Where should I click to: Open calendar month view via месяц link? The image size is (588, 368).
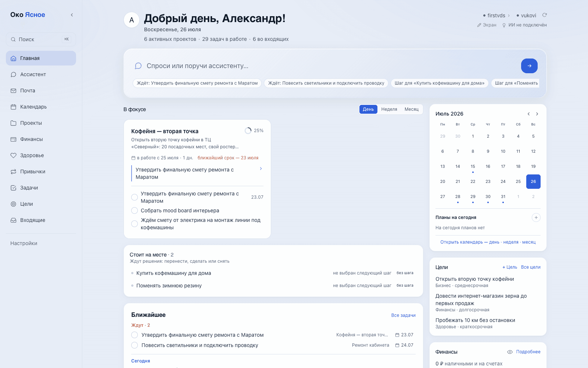[x=529, y=242]
